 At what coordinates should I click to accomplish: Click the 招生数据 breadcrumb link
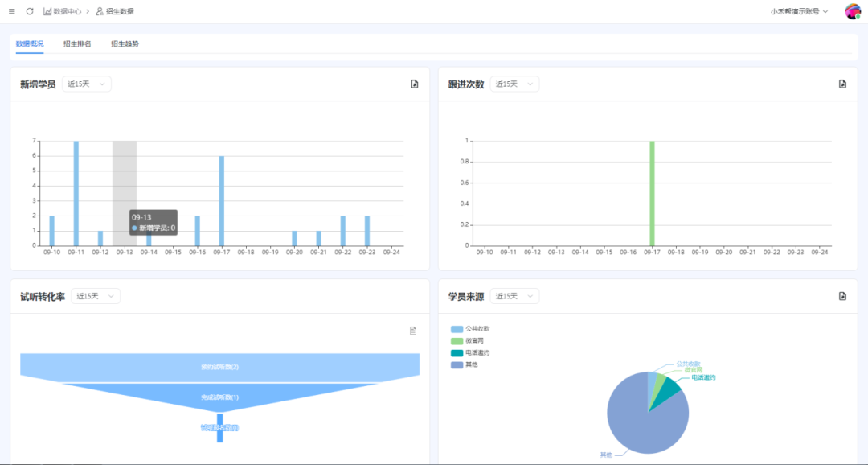pyautogui.click(x=120, y=11)
